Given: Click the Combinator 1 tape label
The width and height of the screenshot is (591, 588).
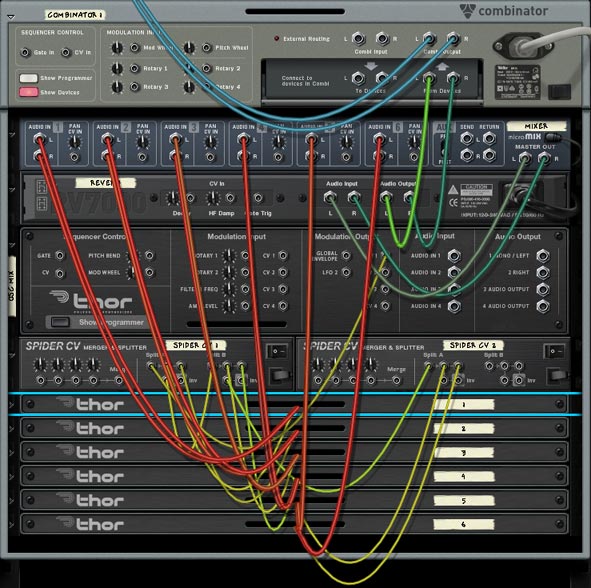Looking at the screenshot, I should (75, 15).
